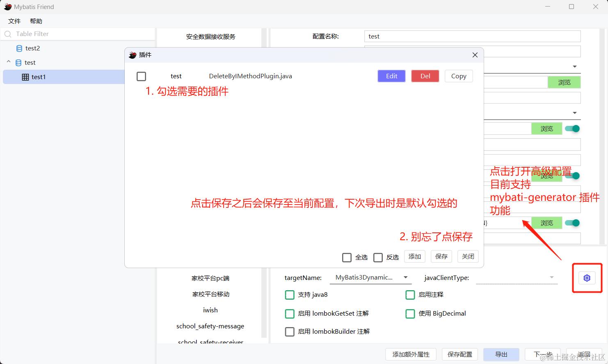
Task: Check the DeleteByIMethodPlugin plugin checkbox
Action: (x=141, y=76)
